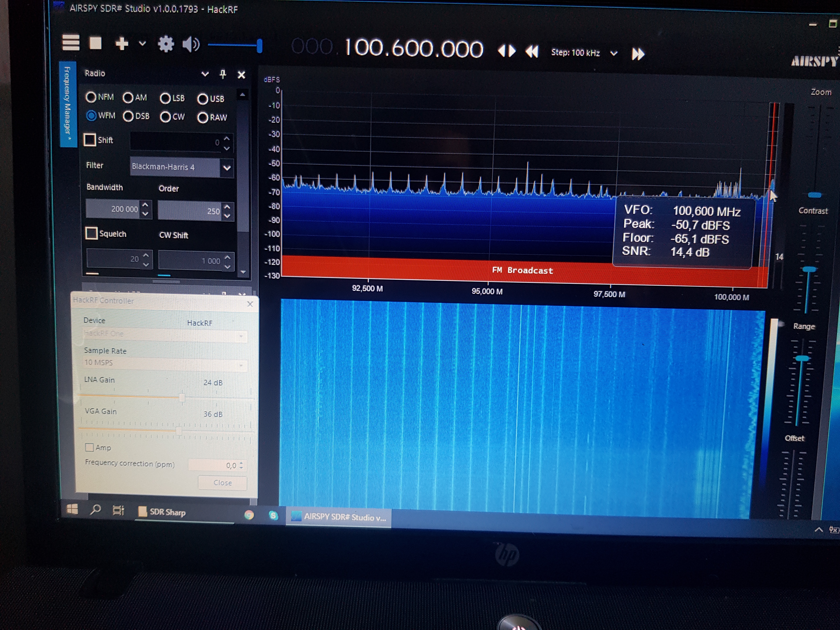Open the 10 MSPS Sample Rate dropdown

tap(165, 364)
